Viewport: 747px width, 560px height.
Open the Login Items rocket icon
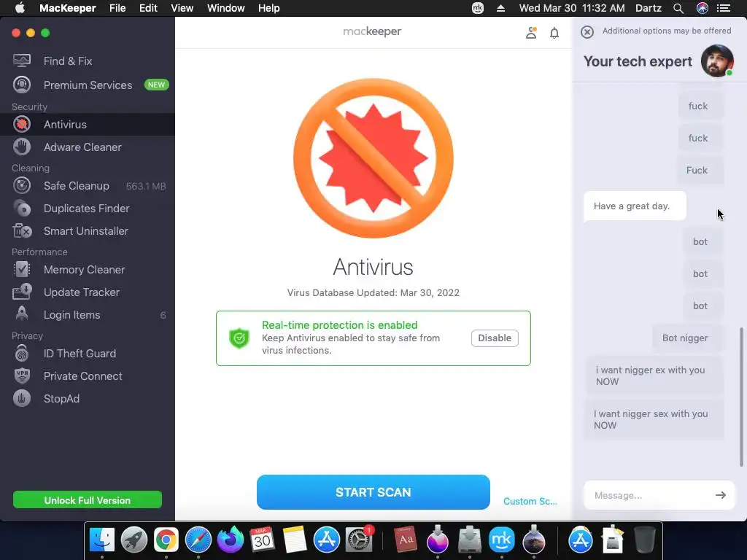(x=22, y=314)
